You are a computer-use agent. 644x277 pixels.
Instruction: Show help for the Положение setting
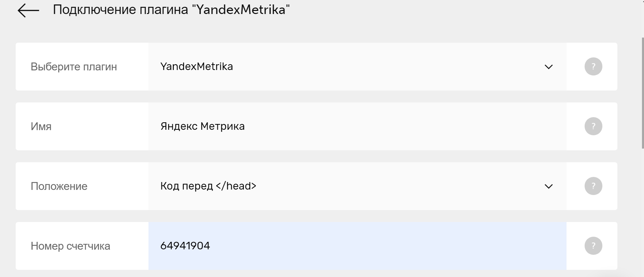pos(593,186)
